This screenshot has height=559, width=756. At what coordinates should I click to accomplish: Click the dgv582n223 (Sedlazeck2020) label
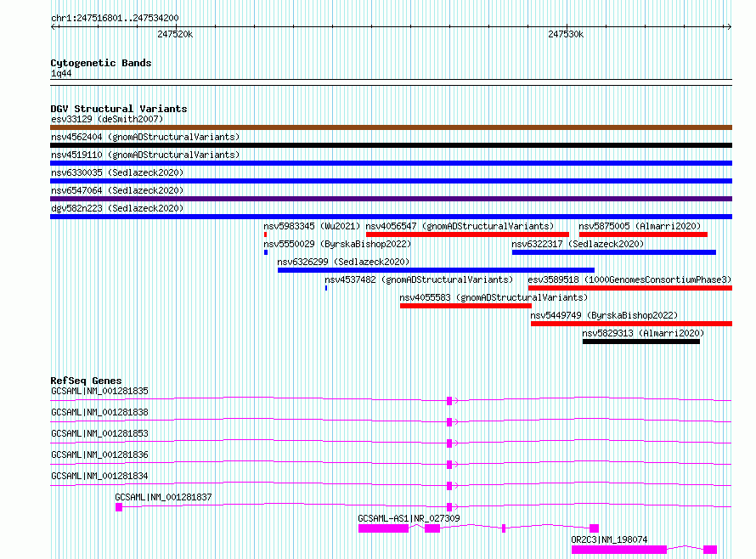(117, 208)
